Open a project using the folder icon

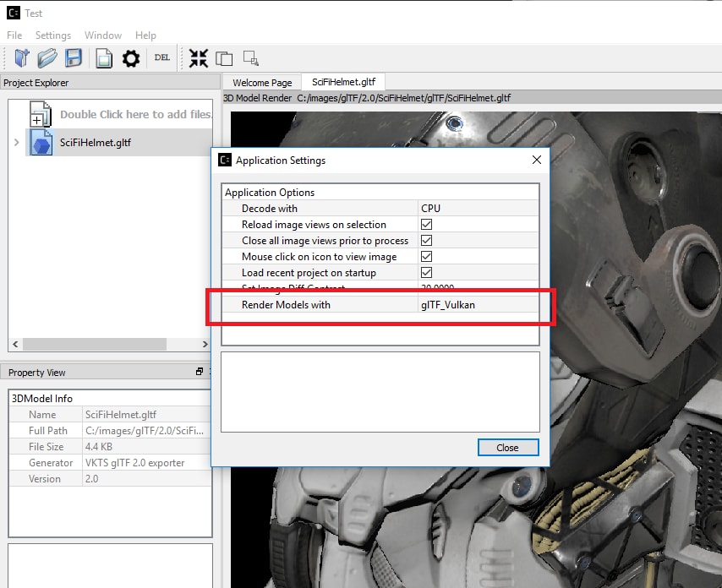[x=47, y=57]
